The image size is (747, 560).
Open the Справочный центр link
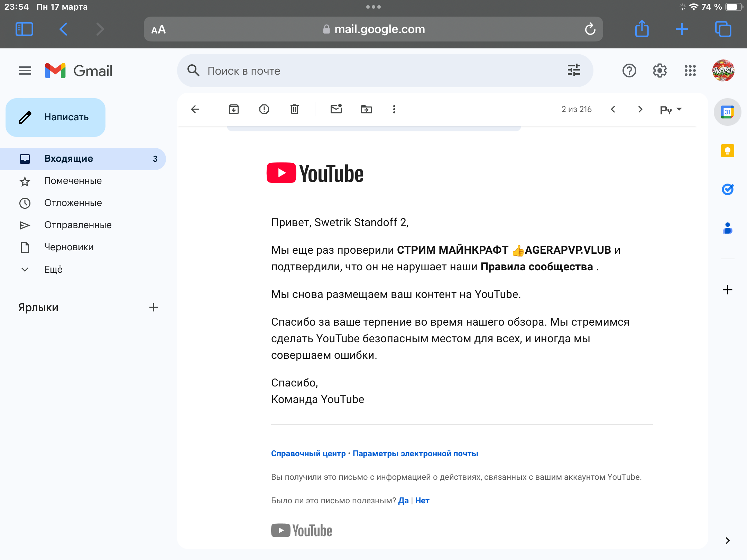[308, 454]
